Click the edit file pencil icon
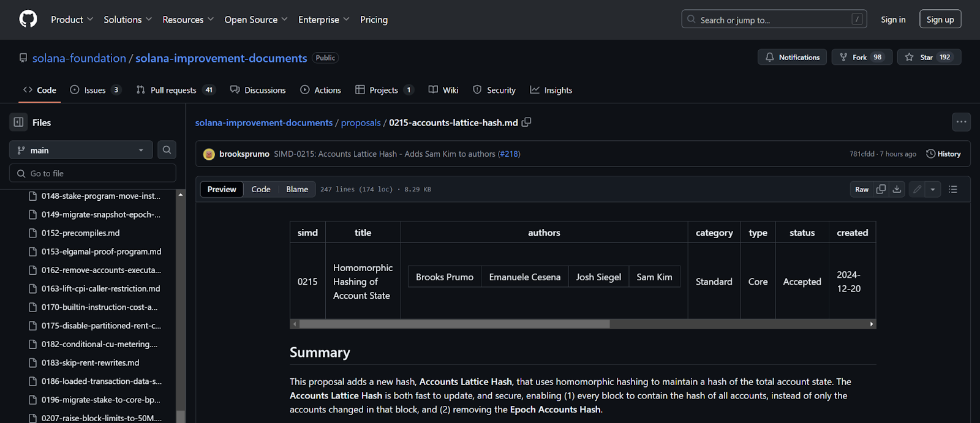 click(x=917, y=189)
